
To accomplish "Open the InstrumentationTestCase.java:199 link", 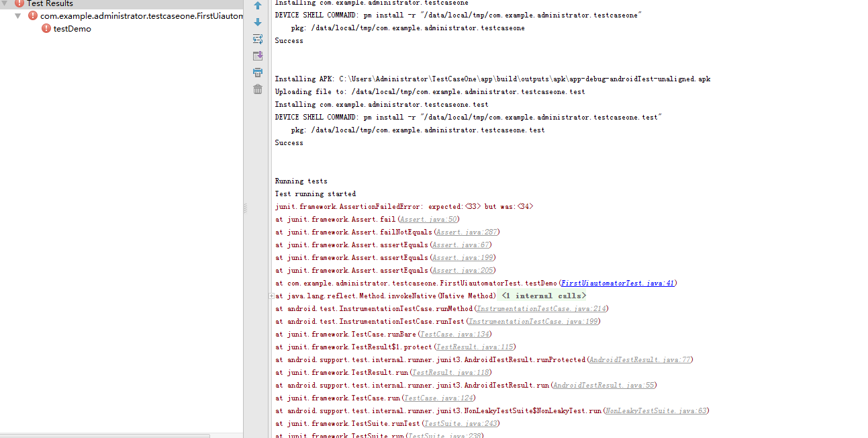I will (533, 321).
